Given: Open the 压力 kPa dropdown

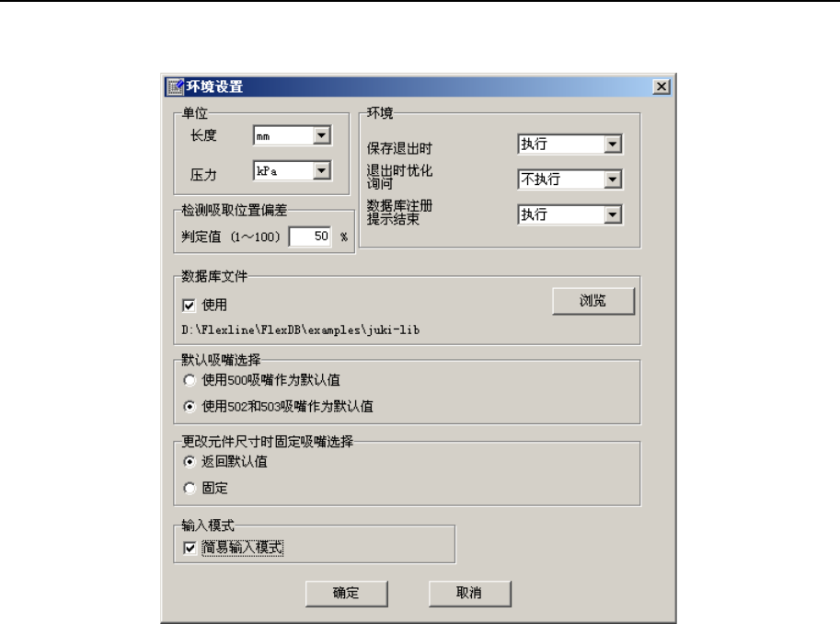Looking at the screenshot, I should coord(321,170).
